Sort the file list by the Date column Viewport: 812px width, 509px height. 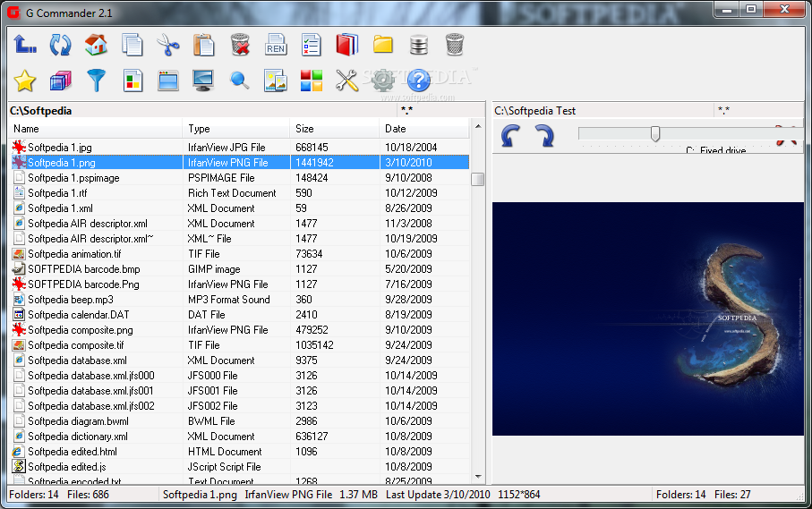click(424, 129)
